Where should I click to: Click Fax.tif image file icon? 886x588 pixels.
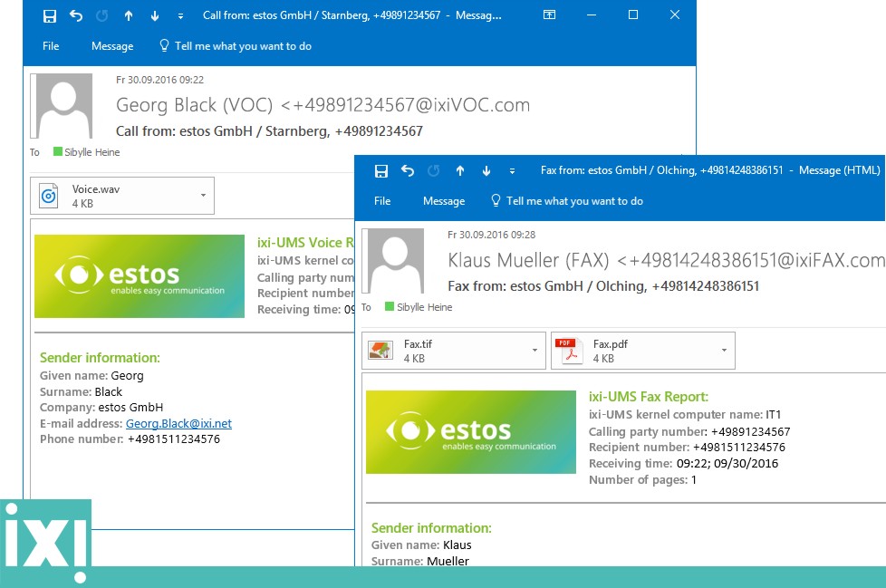(x=380, y=351)
